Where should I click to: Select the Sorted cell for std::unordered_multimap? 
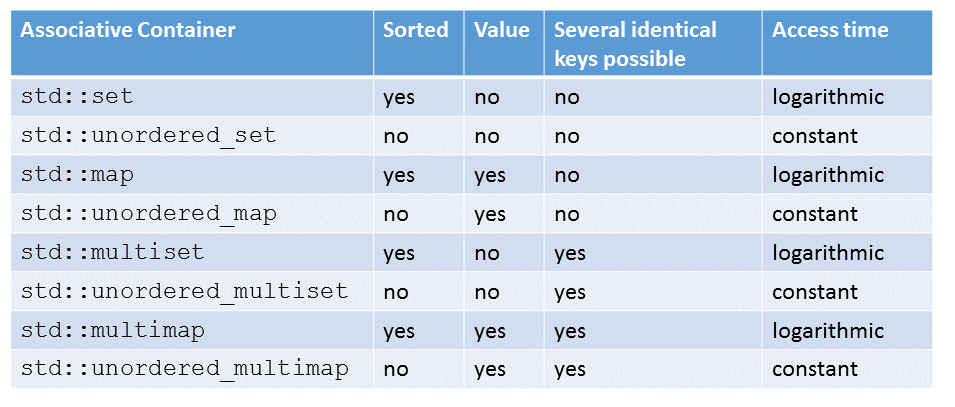click(396, 370)
